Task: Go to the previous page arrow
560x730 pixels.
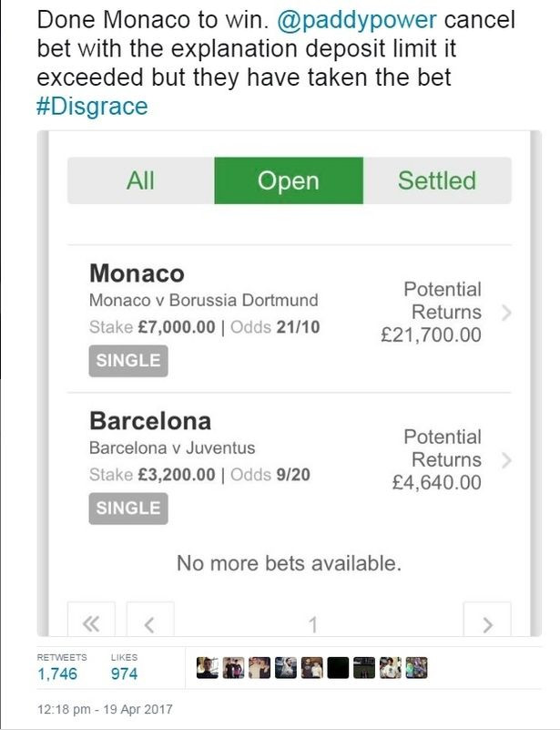Action: pyautogui.click(x=149, y=624)
